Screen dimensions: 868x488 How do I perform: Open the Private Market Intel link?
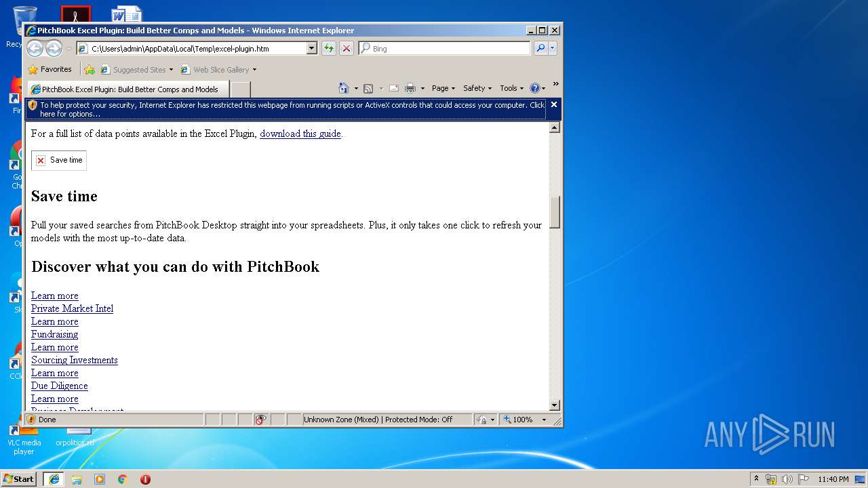[x=72, y=308]
